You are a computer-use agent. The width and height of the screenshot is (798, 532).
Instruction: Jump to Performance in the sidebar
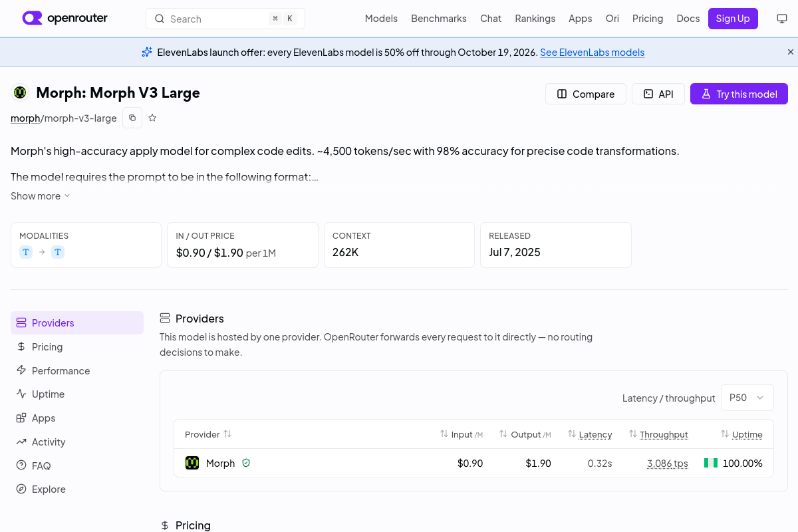click(77, 371)
